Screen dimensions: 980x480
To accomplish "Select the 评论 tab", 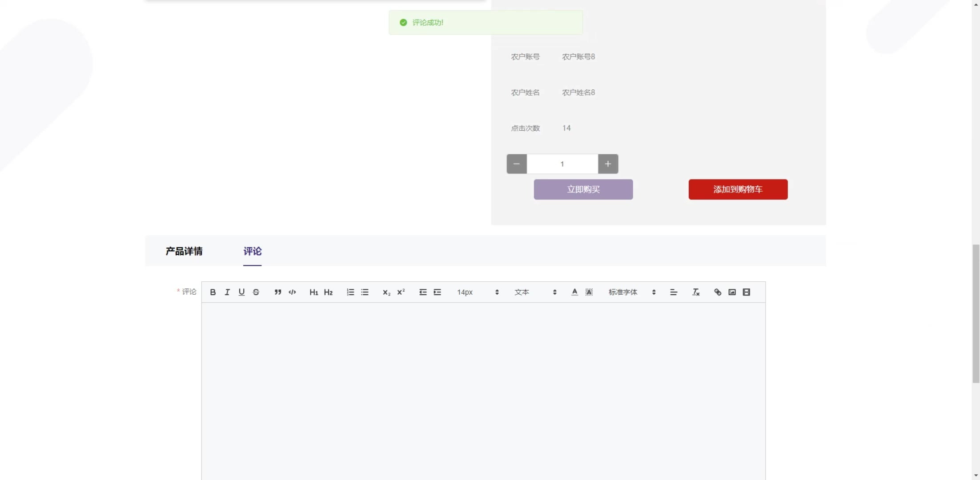I will pyautogui.click(x=252, y=251).
